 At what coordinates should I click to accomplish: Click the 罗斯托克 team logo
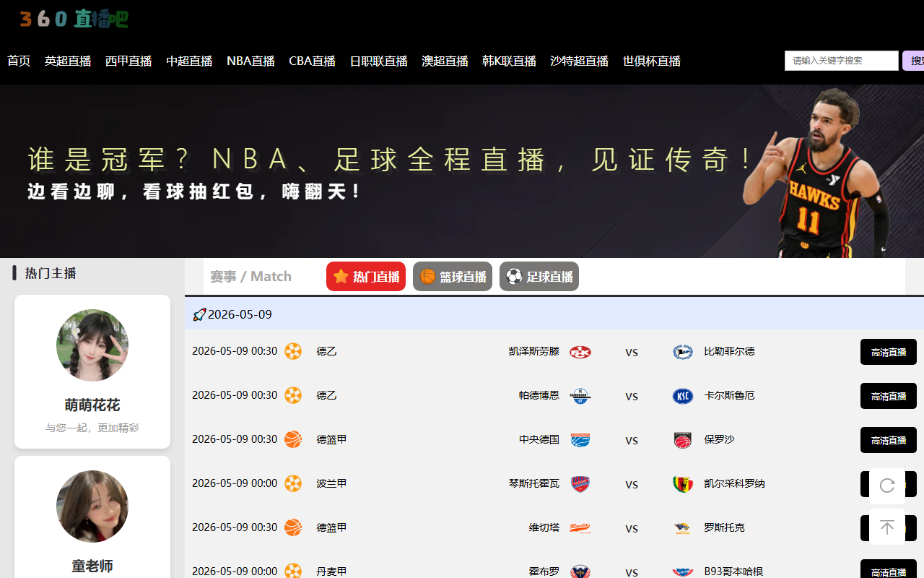point(682,528)
